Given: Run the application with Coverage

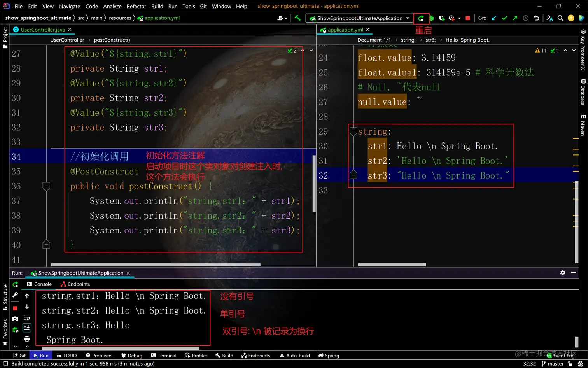Looking at the screenshot, I should click(441, 18).
